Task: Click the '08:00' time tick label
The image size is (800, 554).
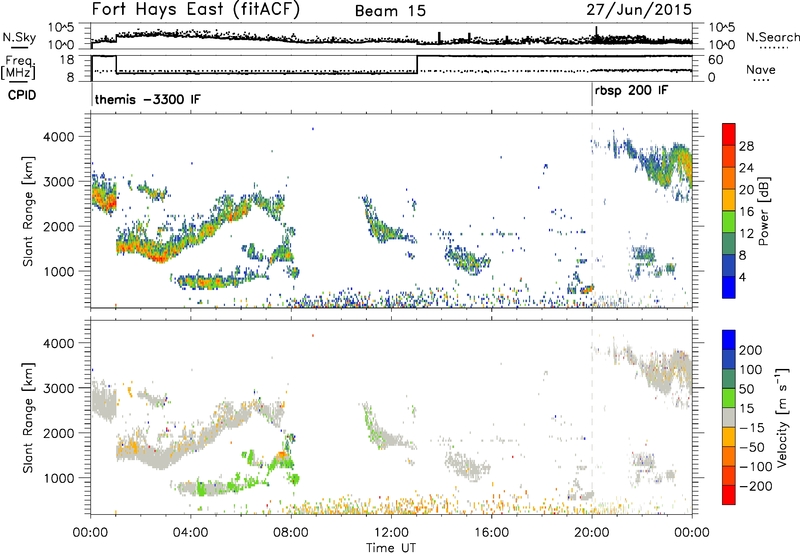Action: coord(291,533)
